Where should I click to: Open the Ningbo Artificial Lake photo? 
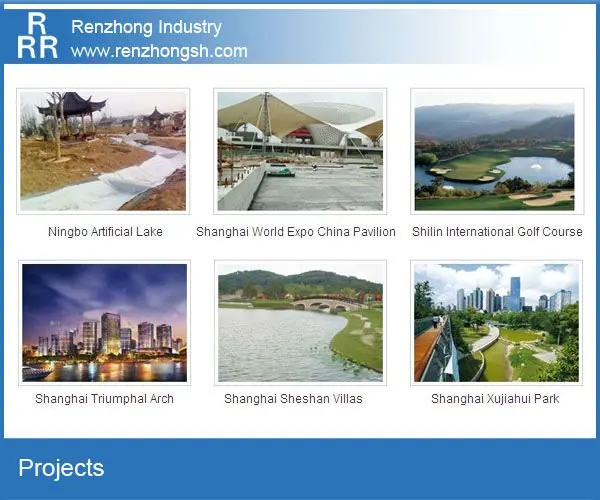(103, 151)
